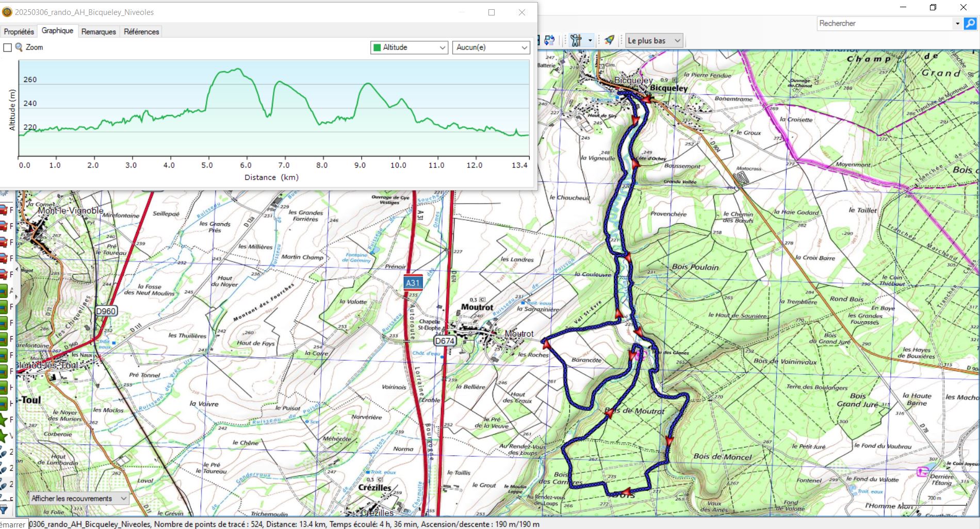Viewport: 980px width, 529px height.
Task: Collapse the left side panel arrow
Action: [x=17, y=269]
